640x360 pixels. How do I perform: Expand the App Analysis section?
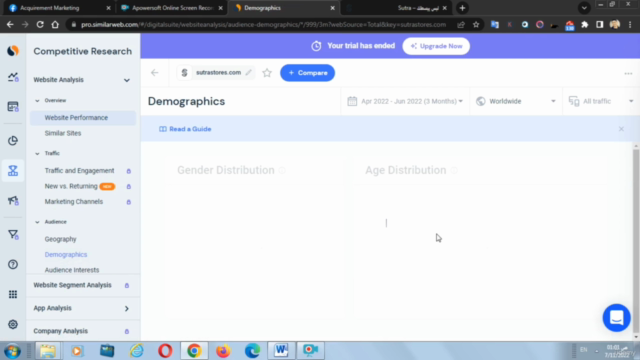(127, 309)
